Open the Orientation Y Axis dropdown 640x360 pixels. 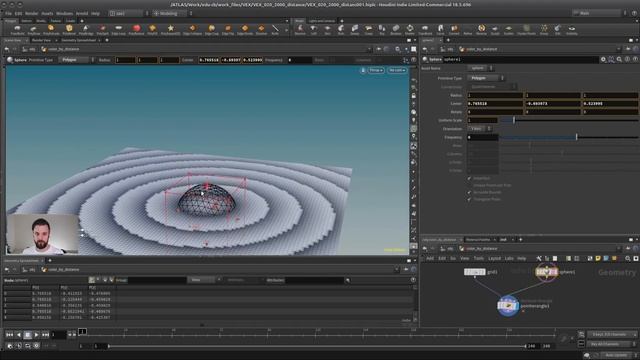(479, 129)
